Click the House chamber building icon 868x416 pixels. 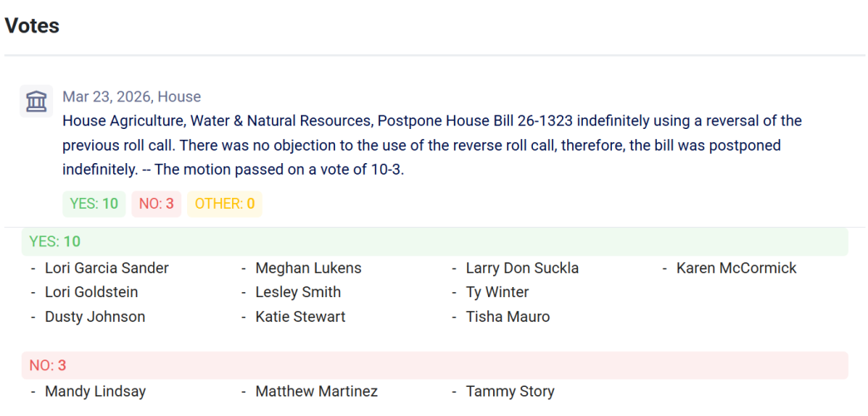point(37,102)
